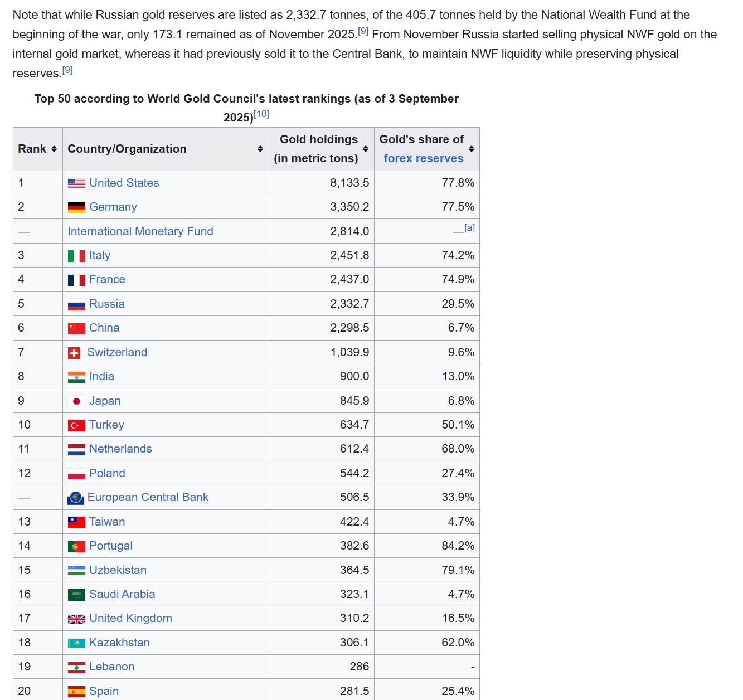Click the France flag icon
This screenshot has height=700, width=743.
76,280
